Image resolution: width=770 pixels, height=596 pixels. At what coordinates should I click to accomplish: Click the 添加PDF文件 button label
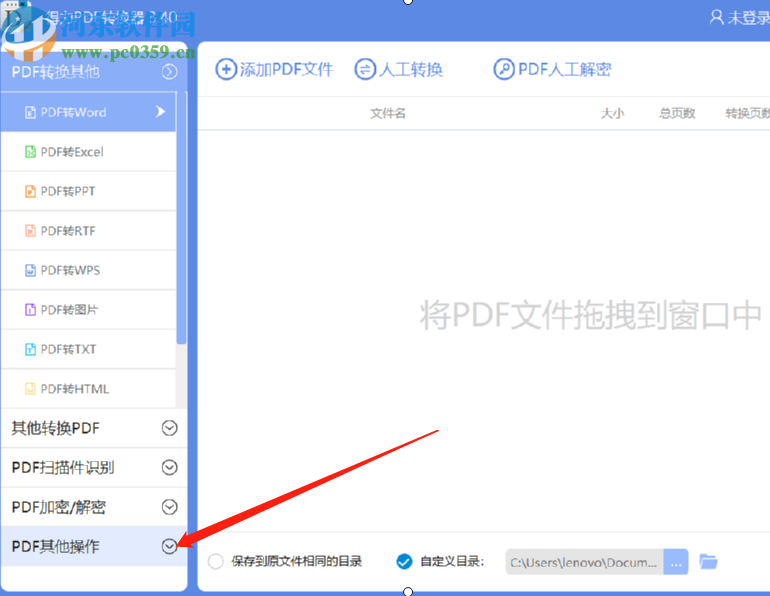(286, 69)
